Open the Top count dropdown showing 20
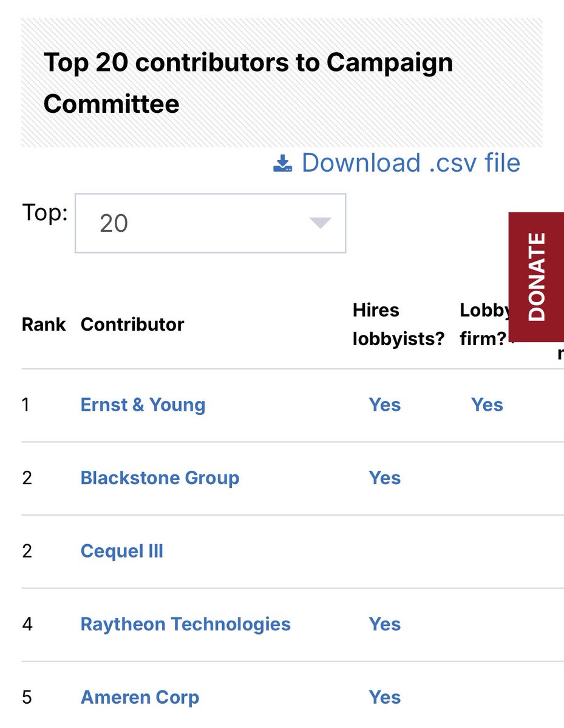 [210, 223]
